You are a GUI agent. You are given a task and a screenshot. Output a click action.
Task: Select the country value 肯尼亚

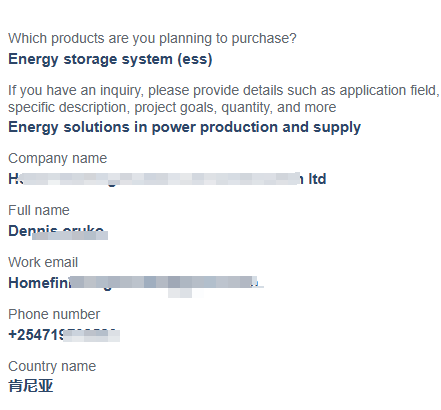coord(31,386)
